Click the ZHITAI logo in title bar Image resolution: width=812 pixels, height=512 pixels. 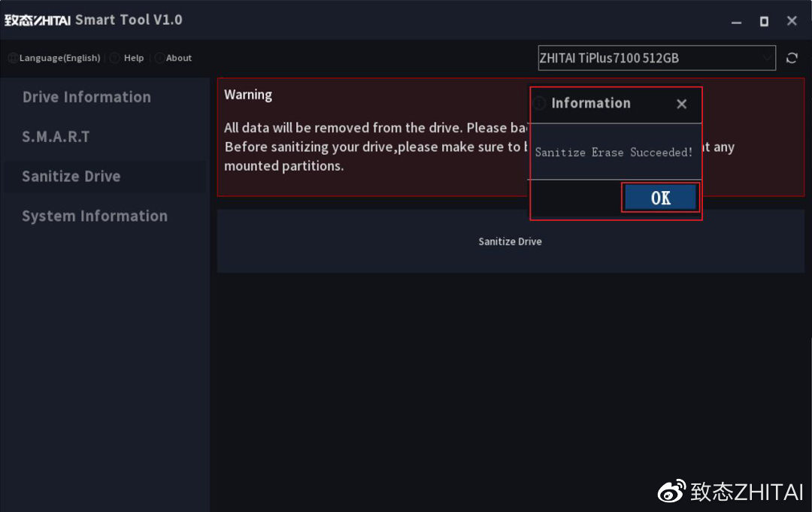[37, 20]
